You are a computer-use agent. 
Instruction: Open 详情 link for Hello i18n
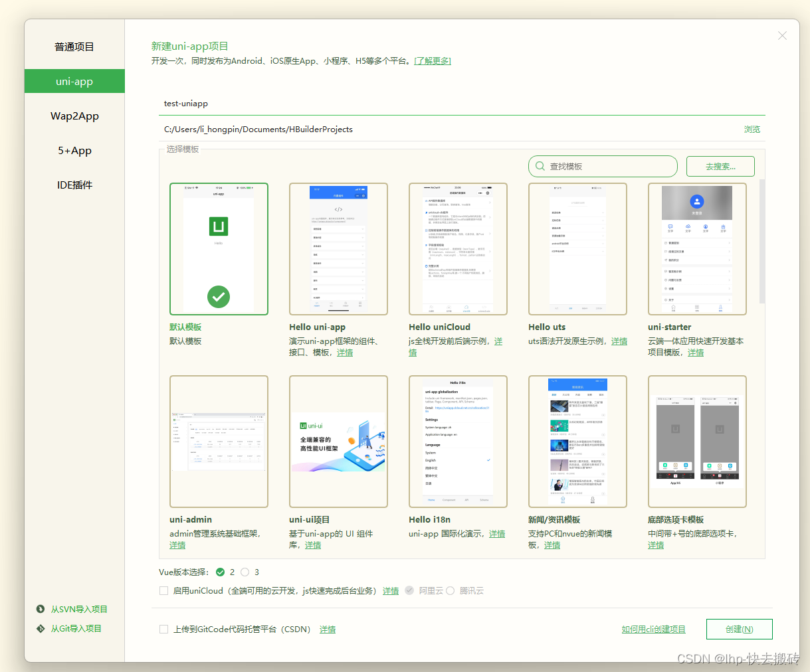pos(497,534)
